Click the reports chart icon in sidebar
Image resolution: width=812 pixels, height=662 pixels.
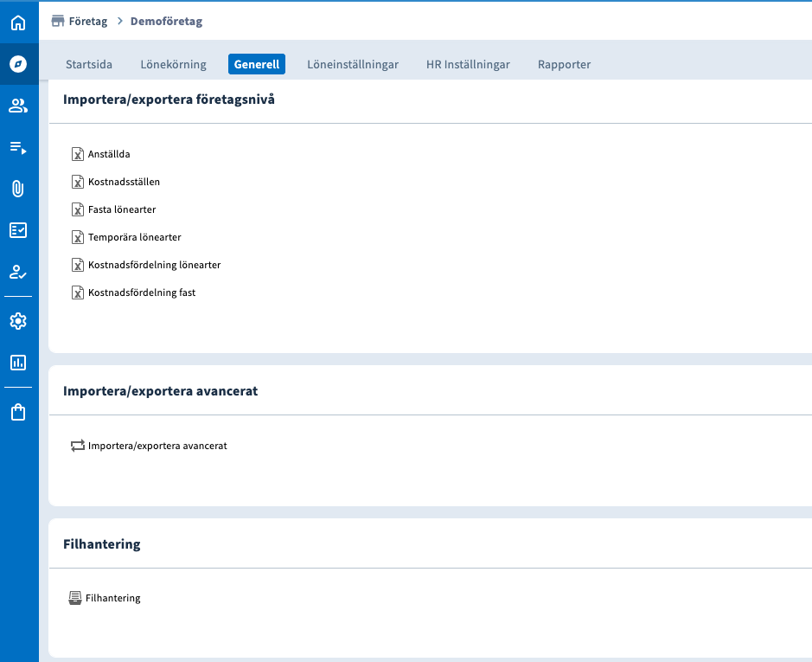coord(18,363)
